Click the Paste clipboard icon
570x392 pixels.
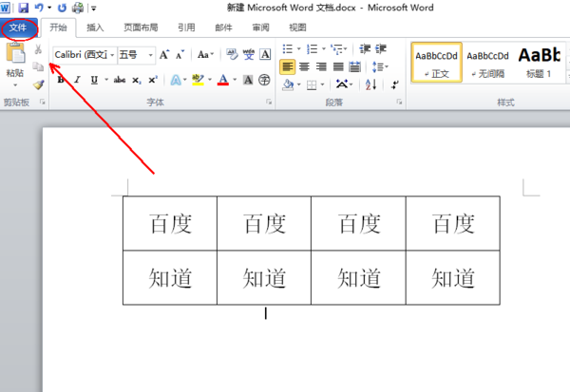point(15,53)
